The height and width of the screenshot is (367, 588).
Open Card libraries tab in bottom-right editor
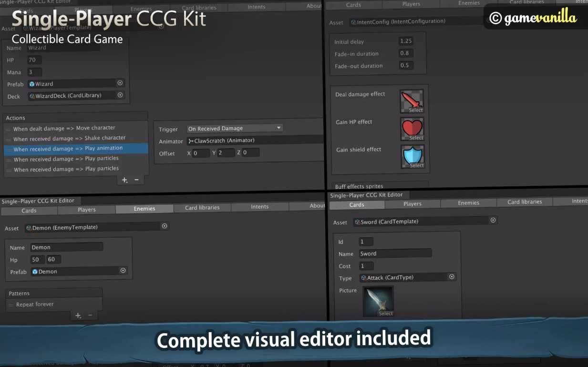pos(525,202)
